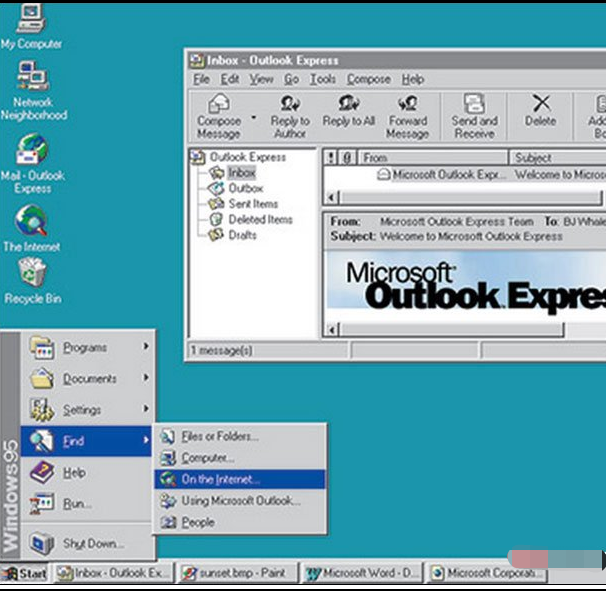Expand Programs in the Start menu
Viewport: 606px width, 591px height.
click(88, 347)
